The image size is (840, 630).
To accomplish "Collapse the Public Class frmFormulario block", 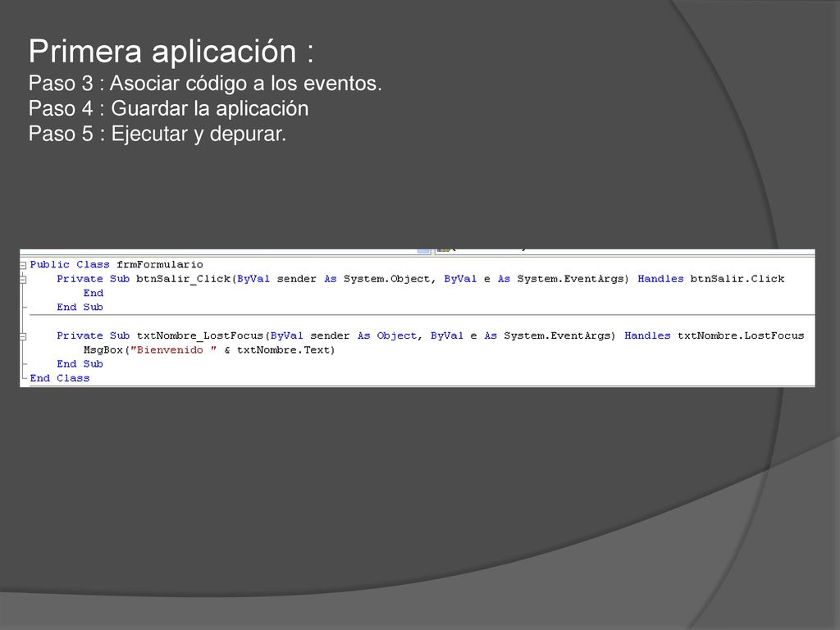I will (x=23, y=265).
